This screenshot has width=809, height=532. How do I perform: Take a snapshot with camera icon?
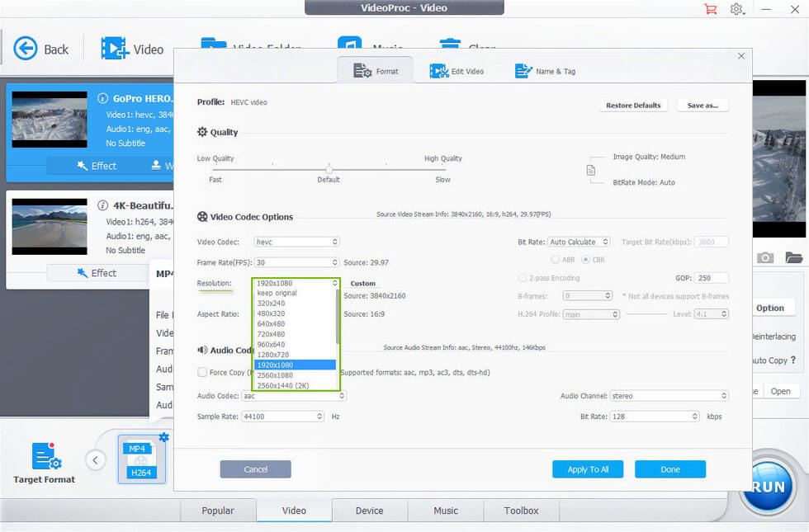coord(765,257)
